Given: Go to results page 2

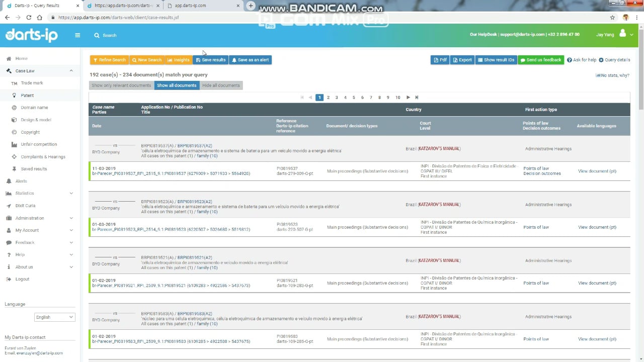Looking at the screenshot, I should point(328,98).
